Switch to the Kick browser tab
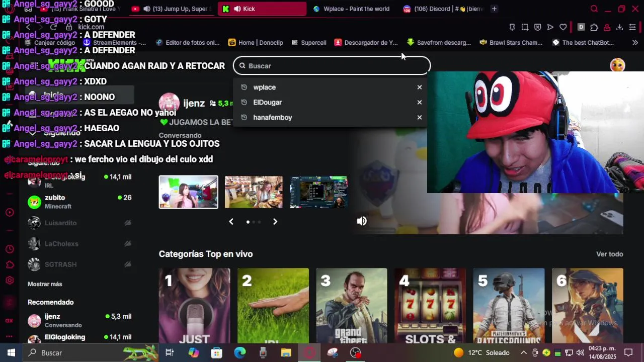 coord(262,9)
